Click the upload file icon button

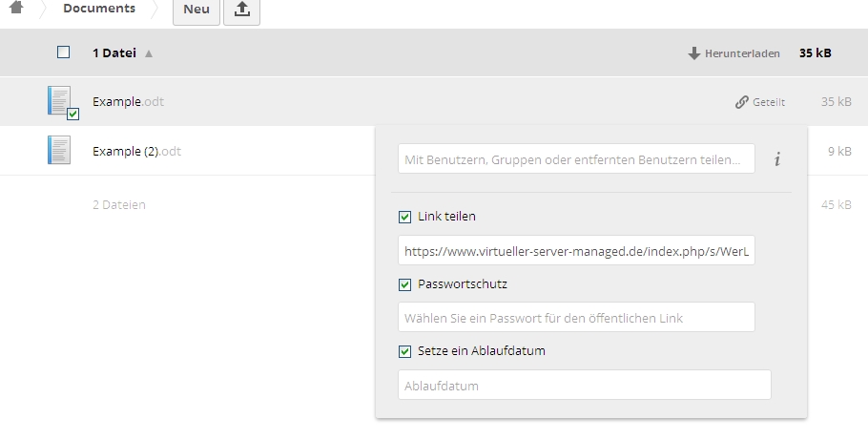coord(242,10)
